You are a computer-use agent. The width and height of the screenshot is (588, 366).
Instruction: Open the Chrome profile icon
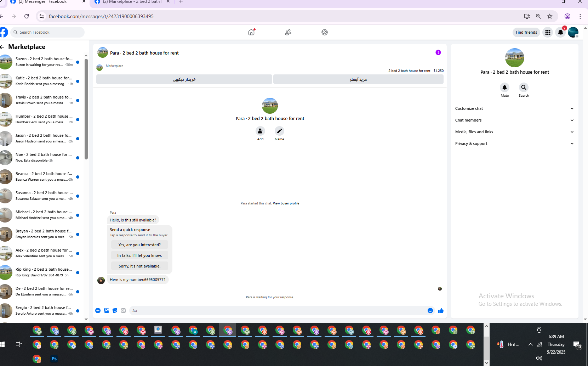[x=567, y=16]
